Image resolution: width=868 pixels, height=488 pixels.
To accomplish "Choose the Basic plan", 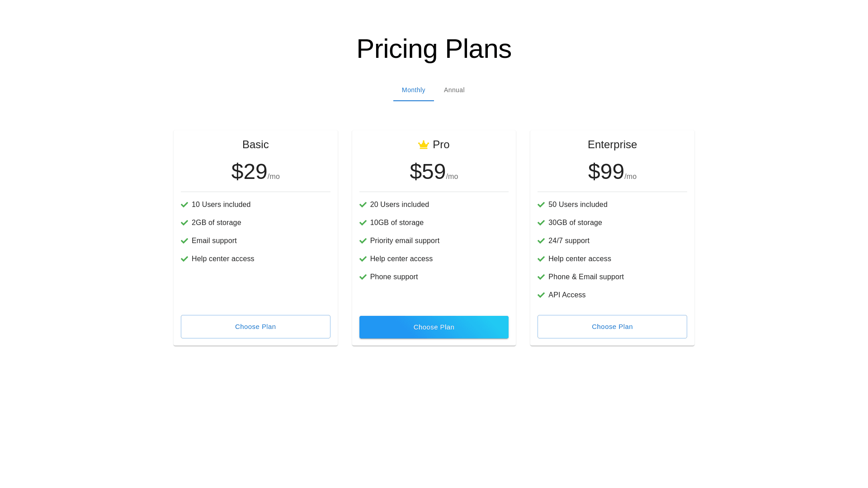I will tap(255, 327).
